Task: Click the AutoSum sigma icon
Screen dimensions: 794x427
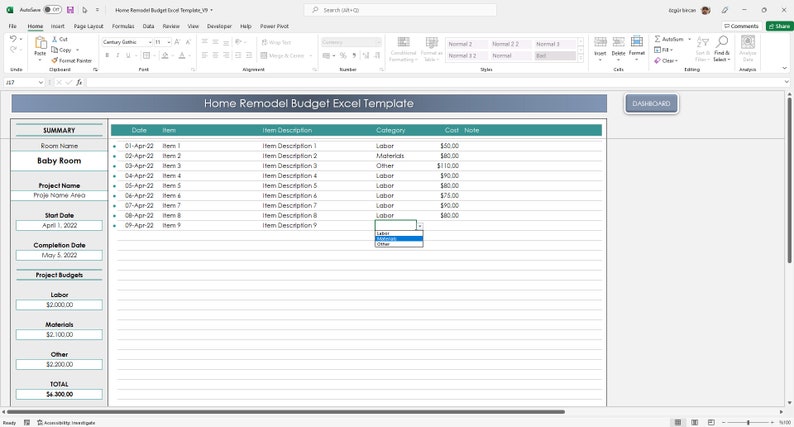Action: click(x=657, y=39)
